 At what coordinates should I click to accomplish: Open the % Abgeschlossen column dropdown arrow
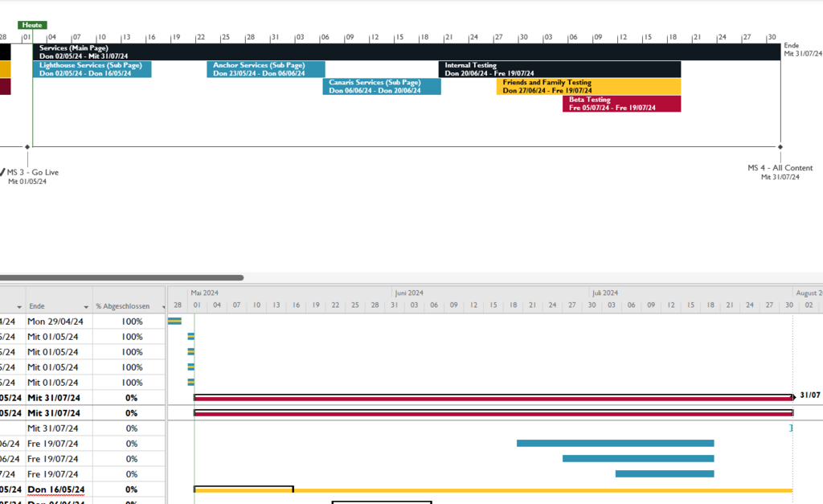pos(164,307)
